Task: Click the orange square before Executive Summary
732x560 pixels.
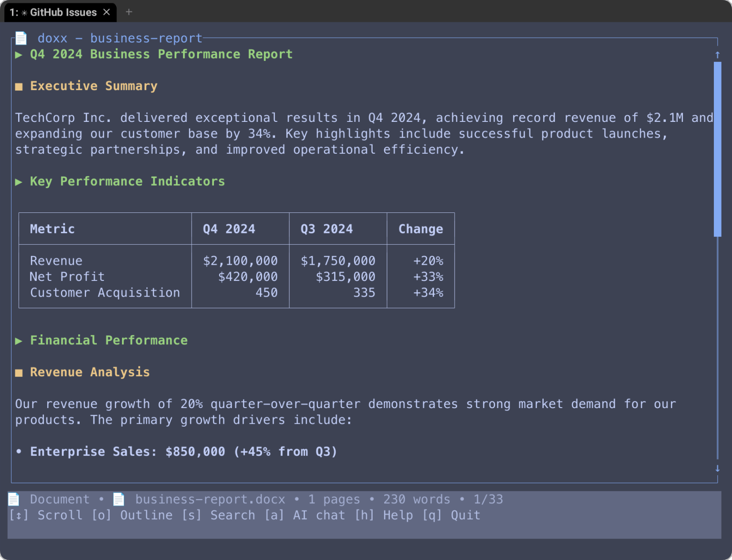Action: point(19,86)
